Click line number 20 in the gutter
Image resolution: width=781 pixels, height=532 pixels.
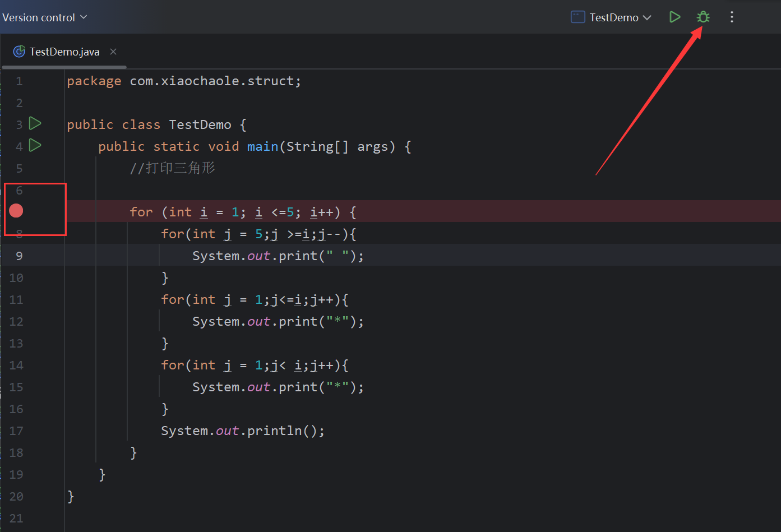point(16,497)
